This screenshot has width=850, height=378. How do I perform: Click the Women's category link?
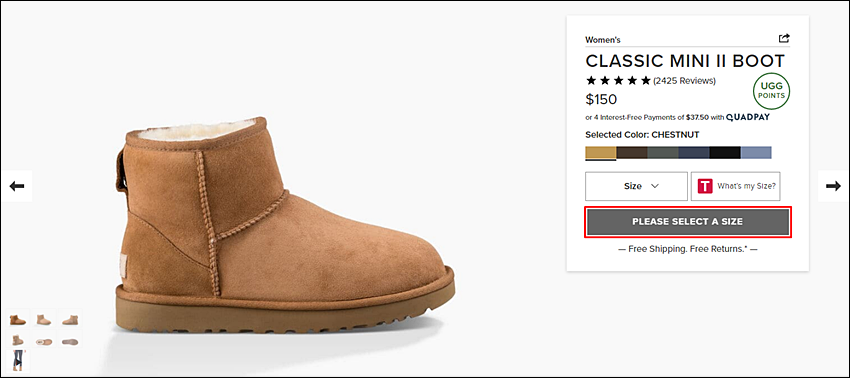pyautogui.click(x=603, y=40)
